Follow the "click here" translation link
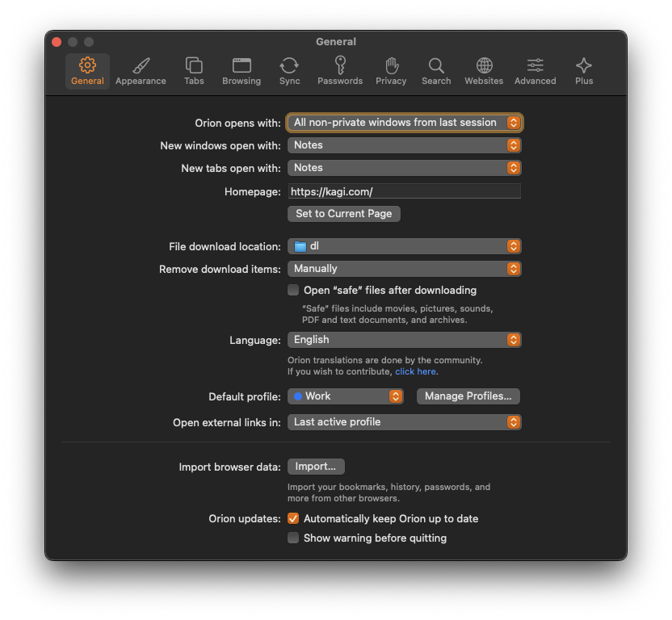The width and height of the screenshot is (672, 620). [415, 371]
